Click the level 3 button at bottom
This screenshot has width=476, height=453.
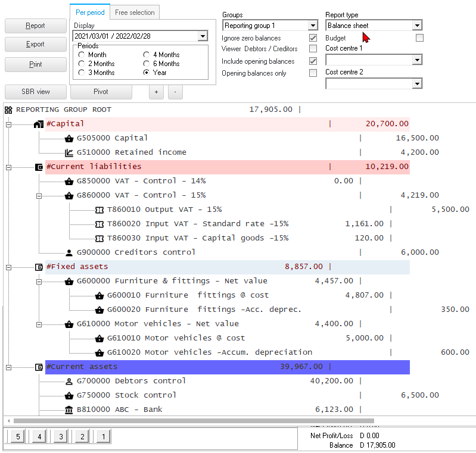[x=60, y=437]
